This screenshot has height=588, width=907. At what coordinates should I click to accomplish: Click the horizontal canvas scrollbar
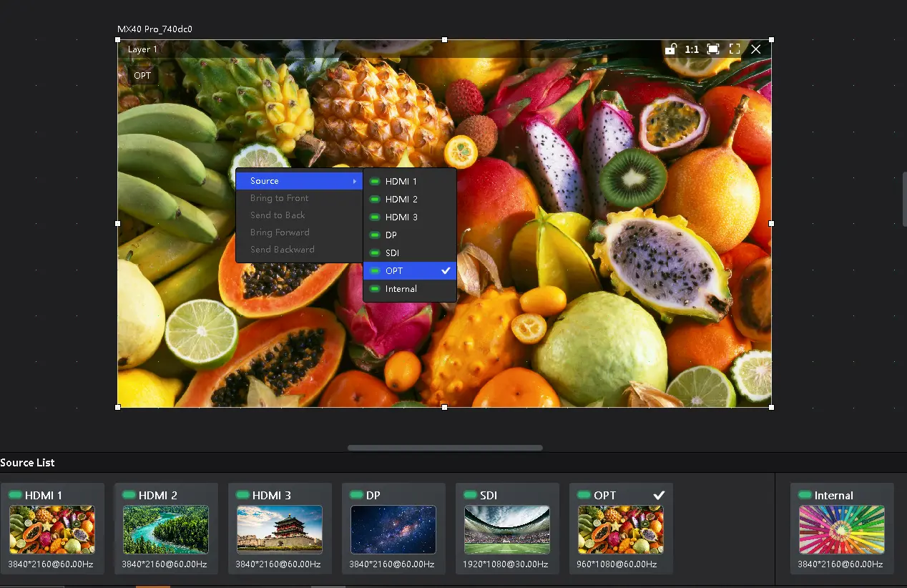445,448
